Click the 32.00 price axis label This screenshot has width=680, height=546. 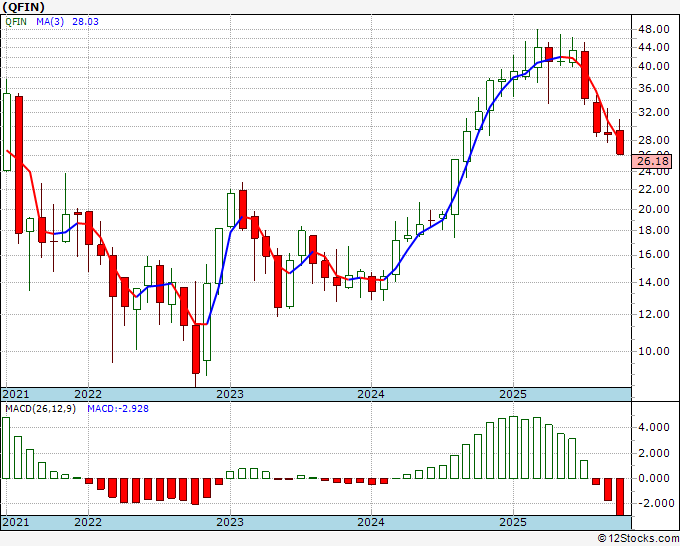(654, 112)
